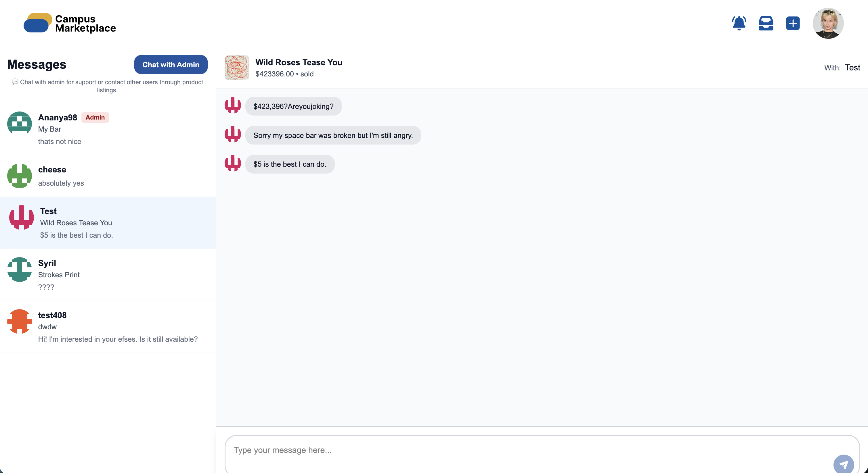Open the inbox tray icon

click(x=766, y=23)
